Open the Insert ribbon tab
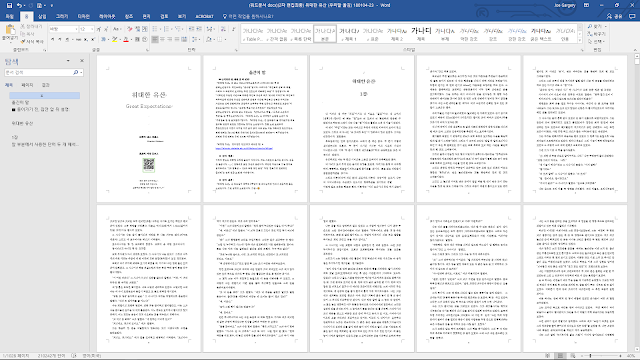This screenshot has height=360, width=640. [x=42, y=16]
